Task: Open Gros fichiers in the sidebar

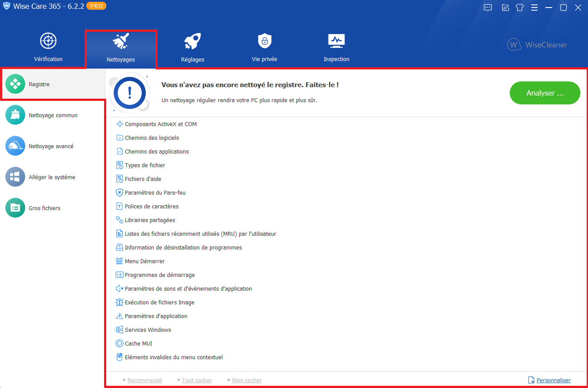Action: (52, 208)
